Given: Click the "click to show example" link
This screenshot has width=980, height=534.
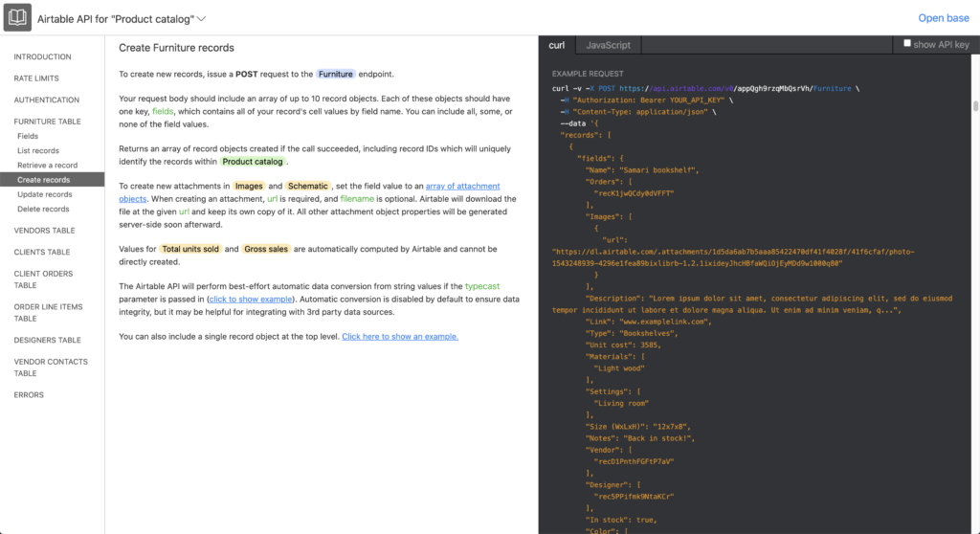Looking at the screenshot, I should pos(251,299).
